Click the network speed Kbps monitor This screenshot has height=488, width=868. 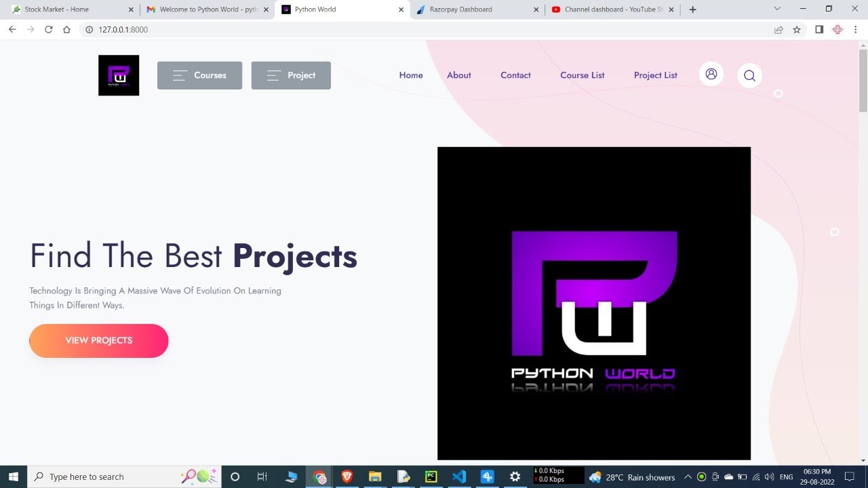pos(559,475)
